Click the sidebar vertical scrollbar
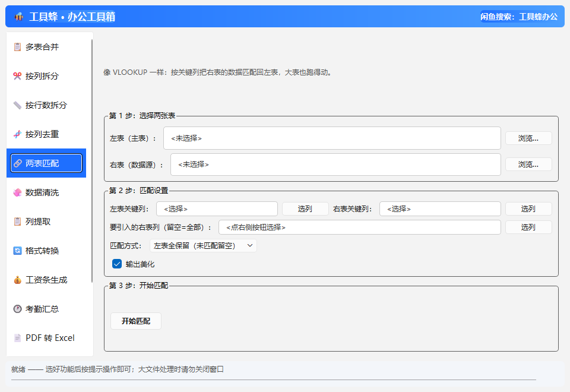Screen dimensions: 570x392 pyautogui.click(x=92, y=161)
